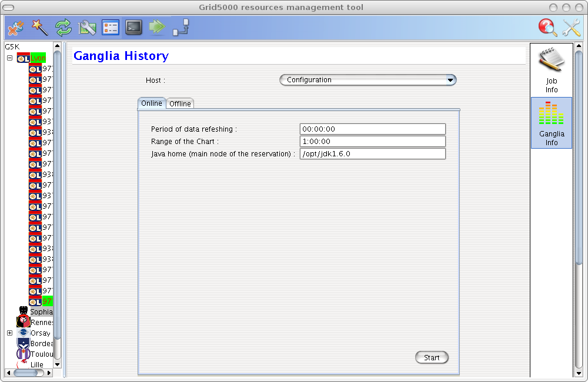Click the Lyon site logo icon
Viewport: 588px width, 382px height.
pos(24,58)
